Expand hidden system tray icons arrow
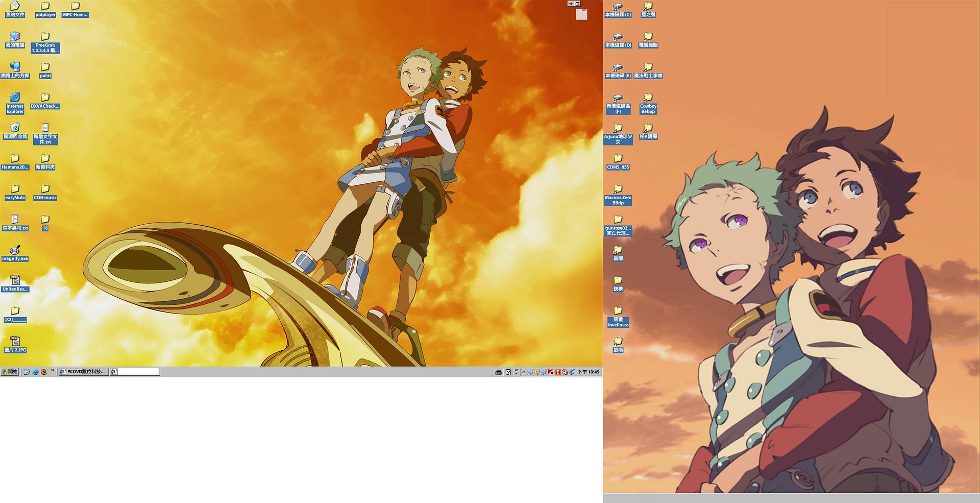The height and width of the screenshot is (503, 980). pyautogui.click(x=524, y=372)
